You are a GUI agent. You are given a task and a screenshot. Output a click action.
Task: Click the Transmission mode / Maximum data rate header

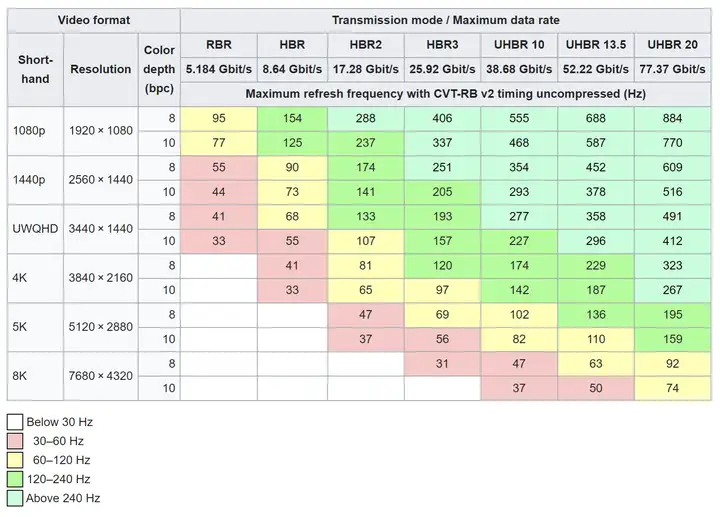point(446,19)
